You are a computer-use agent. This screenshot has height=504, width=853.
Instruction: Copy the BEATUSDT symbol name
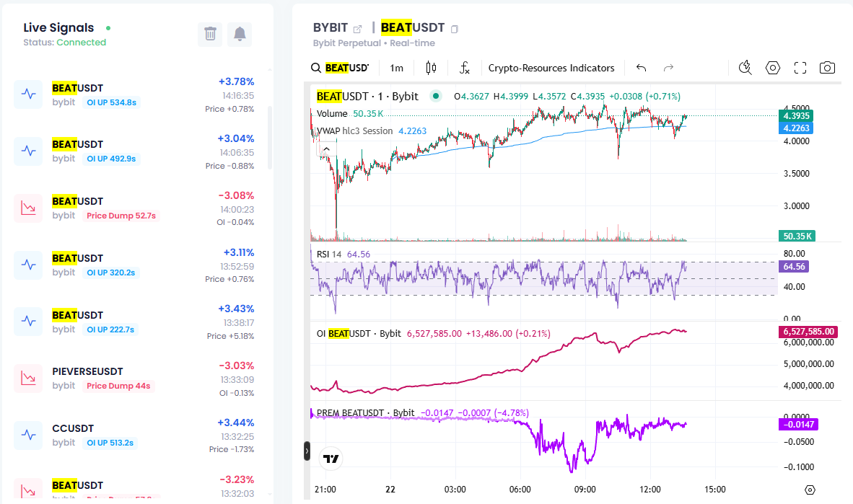click(x=455, y=29)
